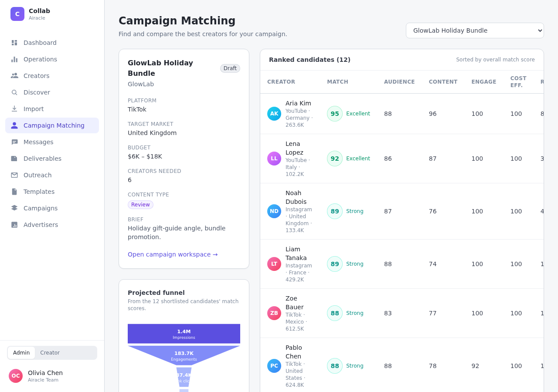Click the Messages chat icon
Image resolution: width=558 pixels, height=392 pixels.
(14, 142)
